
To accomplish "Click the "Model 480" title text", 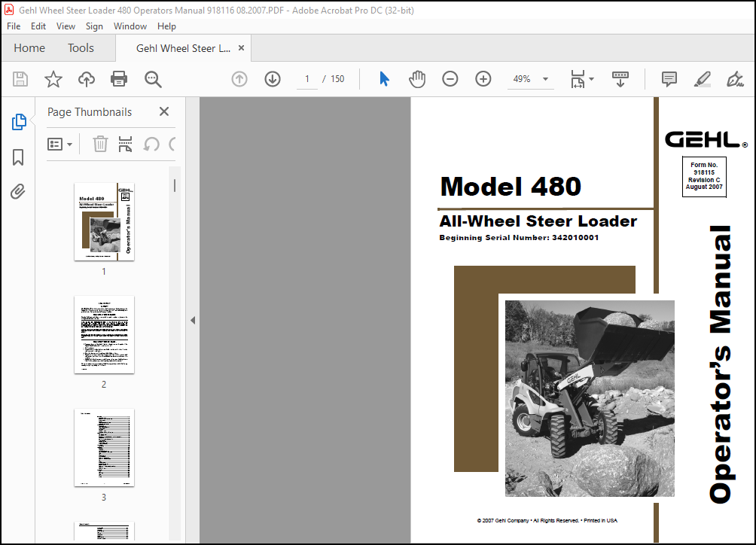I will 511,187.
